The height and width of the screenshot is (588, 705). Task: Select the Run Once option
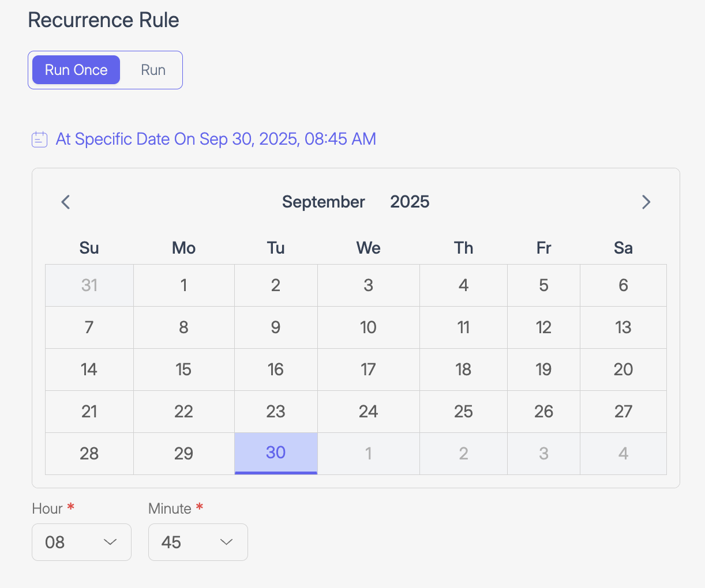point(76,70)
